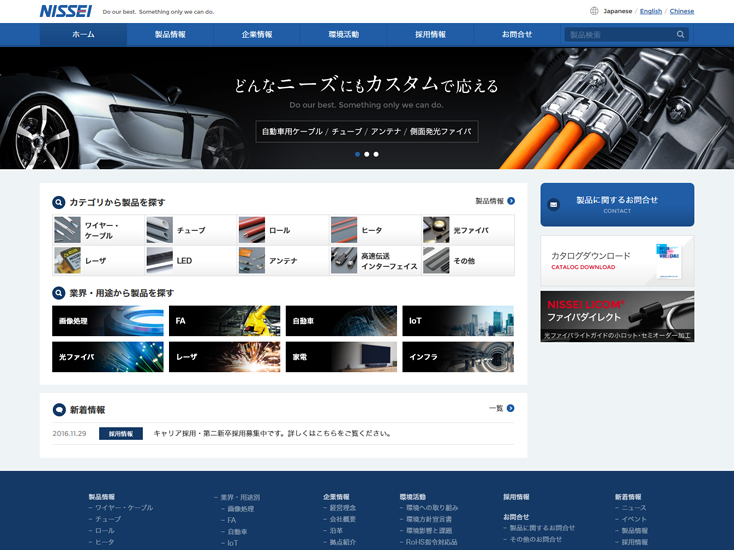Select the 光ファイバ industry banner

click(x=108, y=357)
